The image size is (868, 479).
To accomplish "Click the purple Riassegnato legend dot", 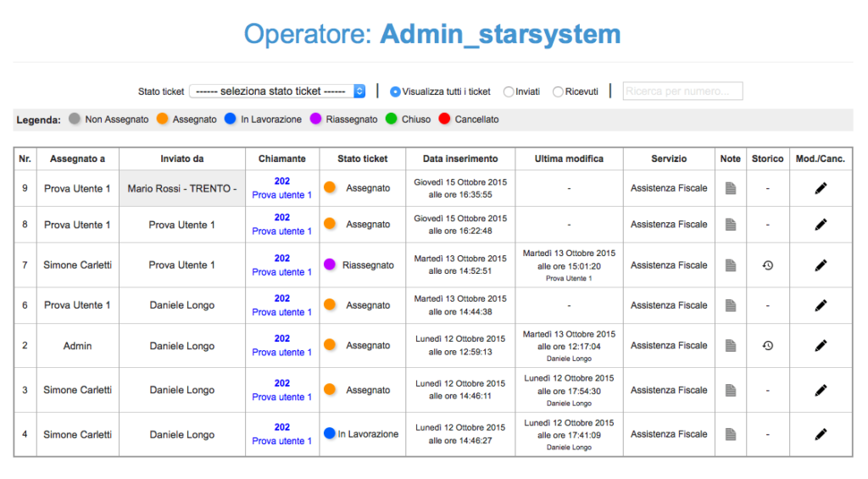I will click(316, 120).
